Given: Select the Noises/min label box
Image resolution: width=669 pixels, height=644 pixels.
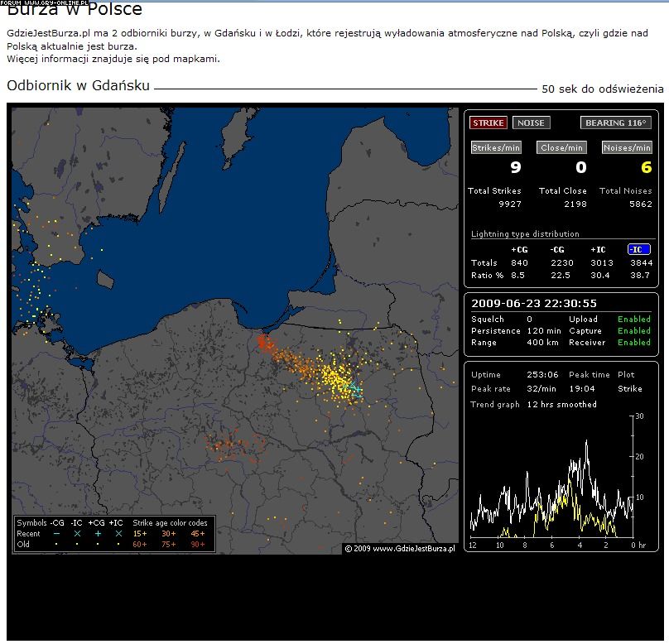Looking at the screenshot, I should point(627,148).
